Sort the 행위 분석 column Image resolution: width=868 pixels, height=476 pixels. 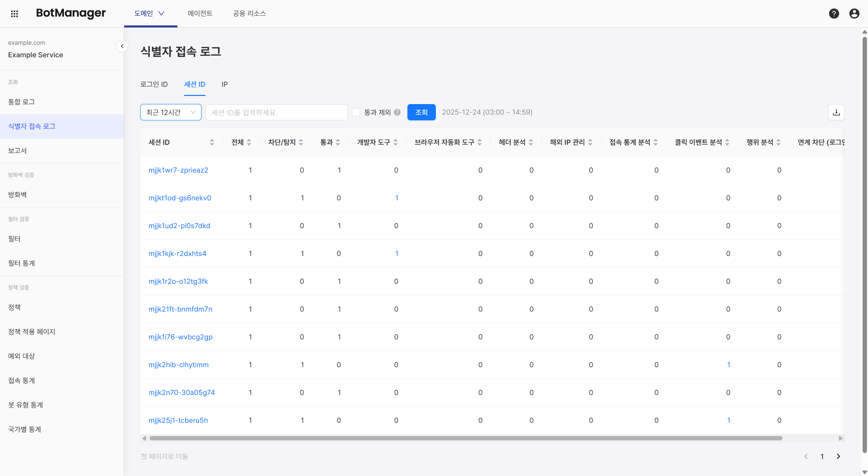779,142
